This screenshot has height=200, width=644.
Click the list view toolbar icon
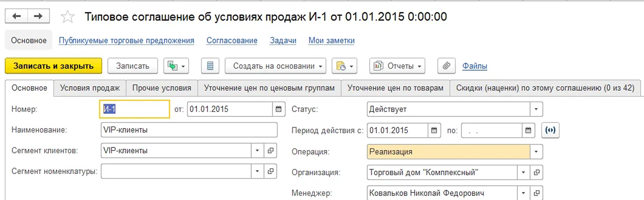(x=210, y=66)
